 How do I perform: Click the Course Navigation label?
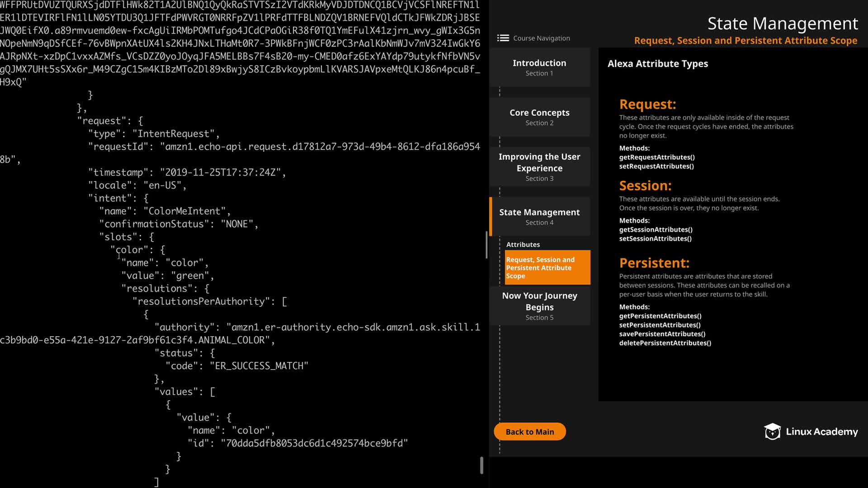coord(541,38)
